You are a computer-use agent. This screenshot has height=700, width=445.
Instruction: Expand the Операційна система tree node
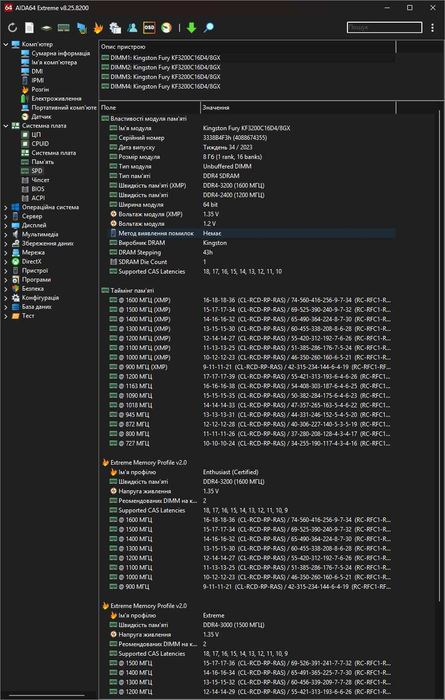[x=6, y=207]
